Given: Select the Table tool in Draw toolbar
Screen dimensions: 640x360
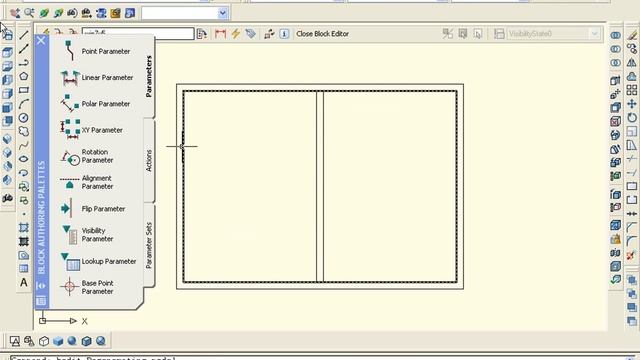Looking at the screenshot, I should point(24,269).
